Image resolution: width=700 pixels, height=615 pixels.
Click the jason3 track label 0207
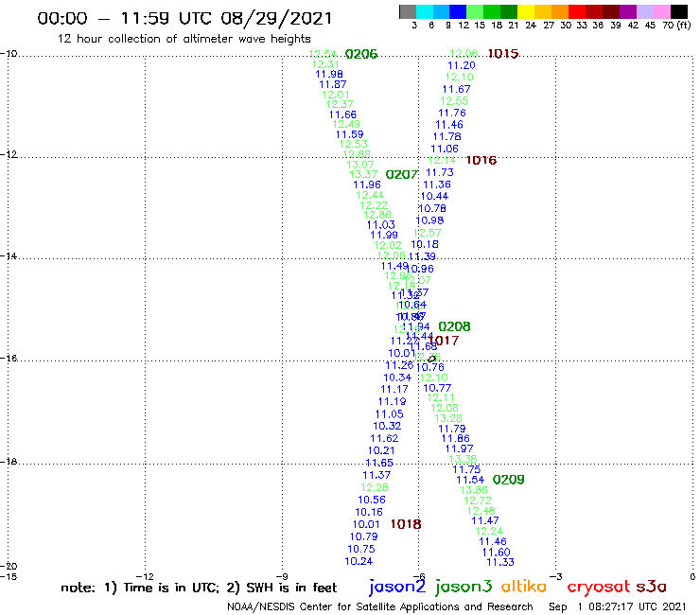(402, 175)
